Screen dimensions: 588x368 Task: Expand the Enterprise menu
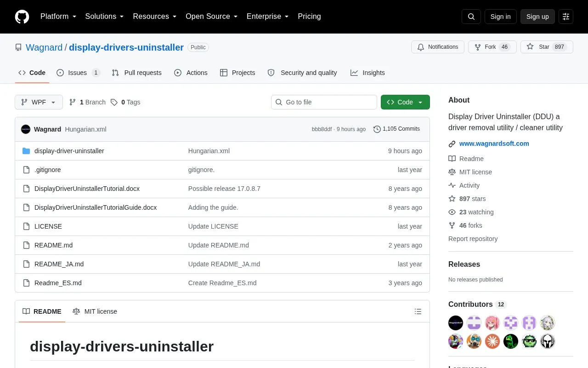[x=268, y=17]
